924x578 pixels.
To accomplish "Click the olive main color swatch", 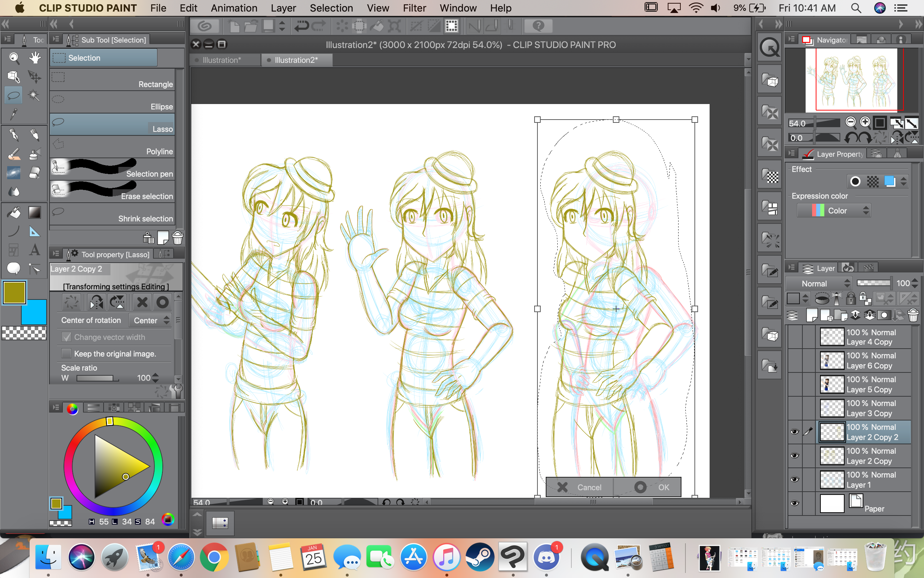I will [14, 293].
